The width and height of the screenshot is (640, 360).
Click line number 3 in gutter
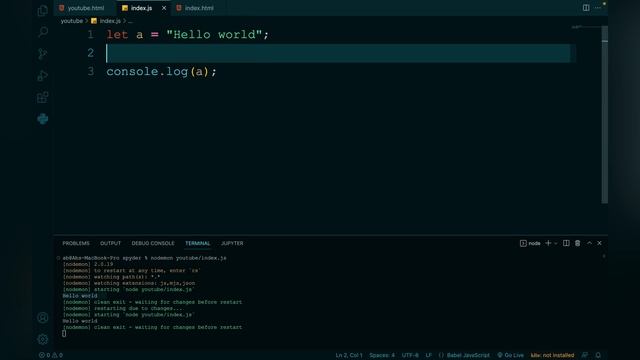[x=91, y=71]
